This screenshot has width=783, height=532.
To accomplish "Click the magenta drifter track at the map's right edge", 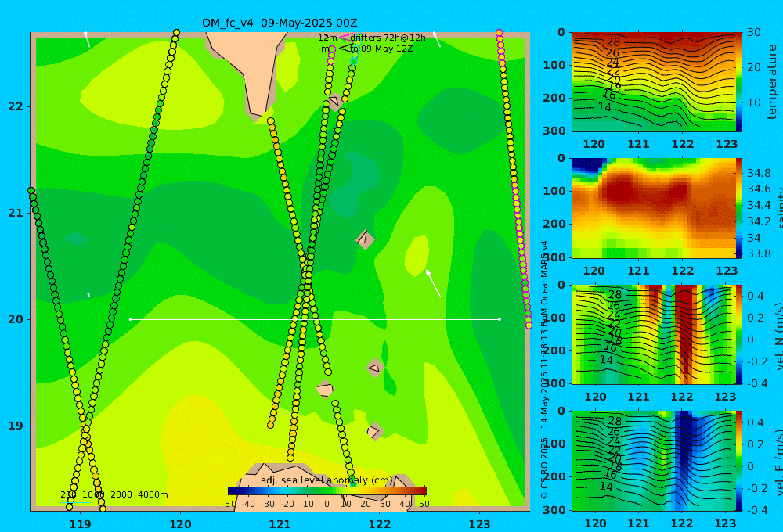I will 514,178.
